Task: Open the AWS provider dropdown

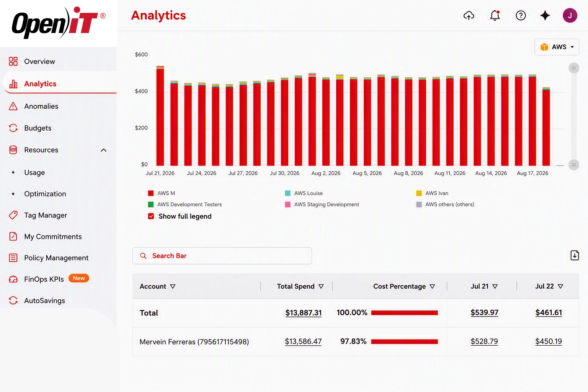Action: pyautogui.click(x=557, y=47)
